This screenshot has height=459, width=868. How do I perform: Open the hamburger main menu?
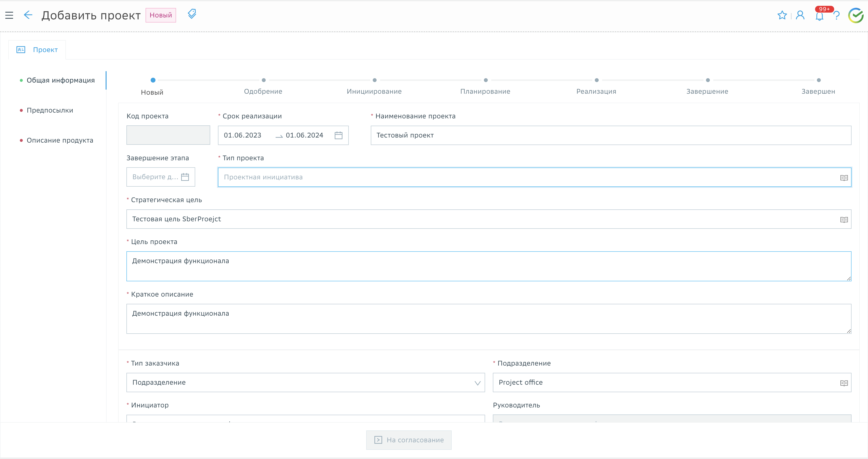(9, 15)
